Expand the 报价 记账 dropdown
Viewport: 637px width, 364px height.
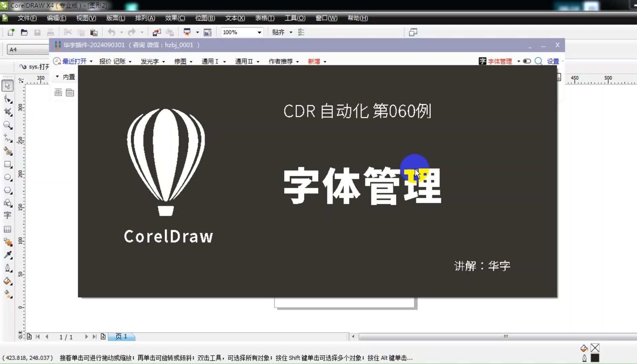pyautogui.click(x=130, y=62)
